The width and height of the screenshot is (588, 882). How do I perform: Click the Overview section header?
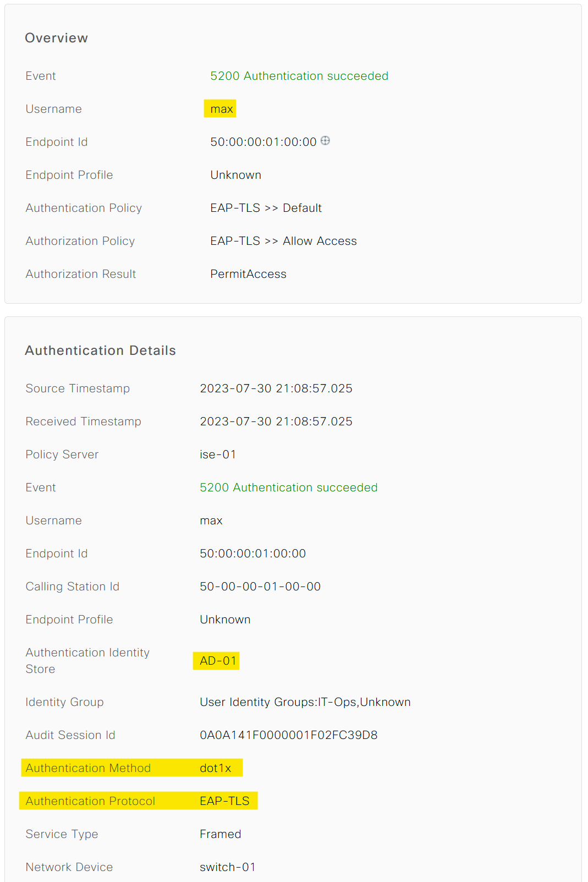click(x=56, y=37)
